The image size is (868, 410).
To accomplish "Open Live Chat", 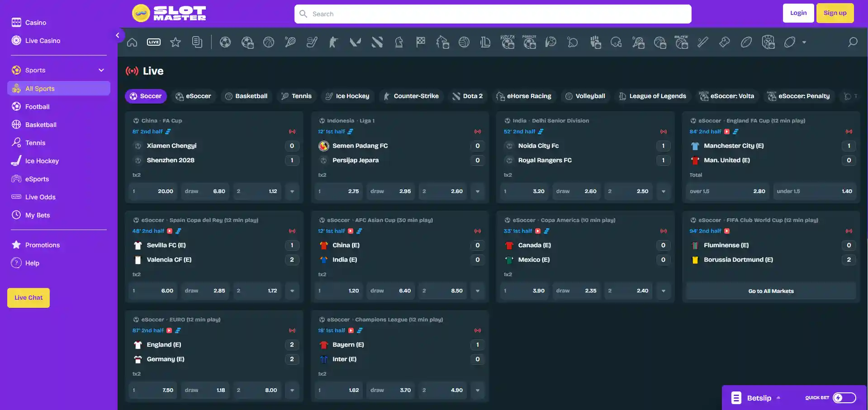I will pos(28,298).
